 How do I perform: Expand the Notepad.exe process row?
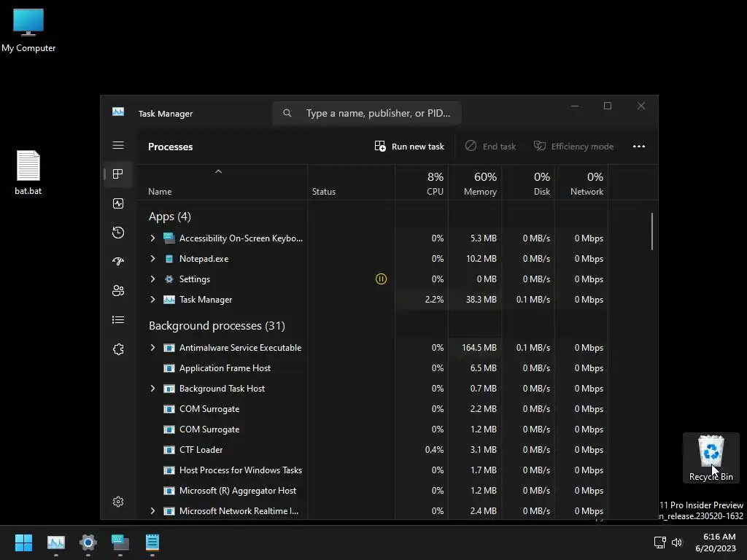click(152, 259)
